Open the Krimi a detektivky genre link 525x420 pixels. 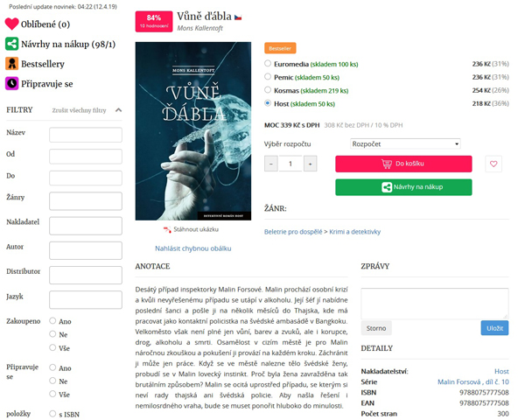point(355,232)
